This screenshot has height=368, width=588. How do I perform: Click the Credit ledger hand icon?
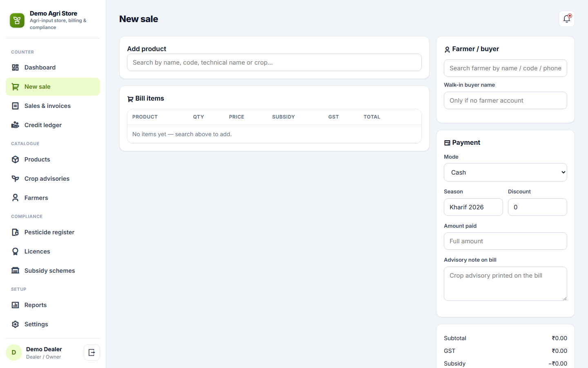pos(15,125)
